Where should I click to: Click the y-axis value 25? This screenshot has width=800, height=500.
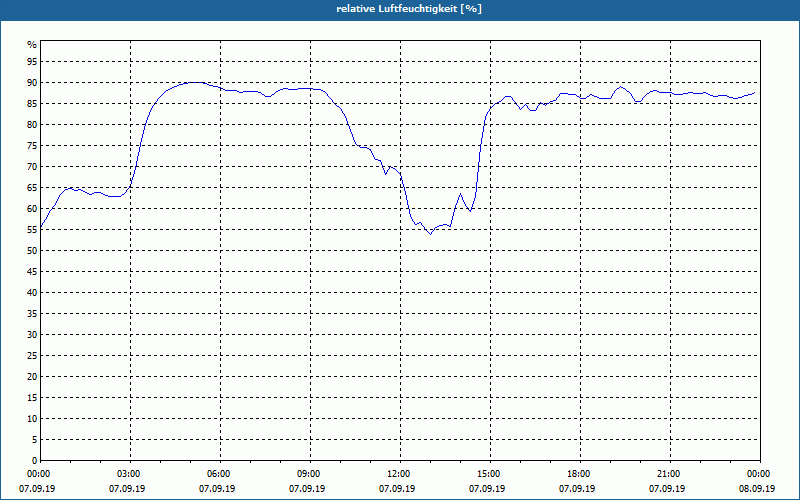point(32,356)
